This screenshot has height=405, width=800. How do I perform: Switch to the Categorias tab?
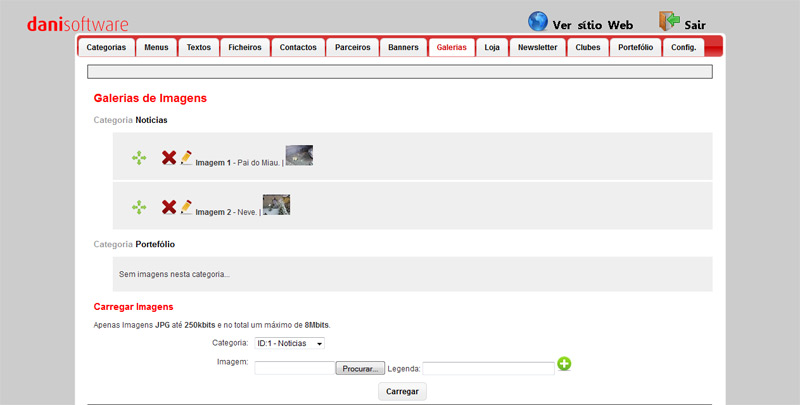tap(106, 47)
